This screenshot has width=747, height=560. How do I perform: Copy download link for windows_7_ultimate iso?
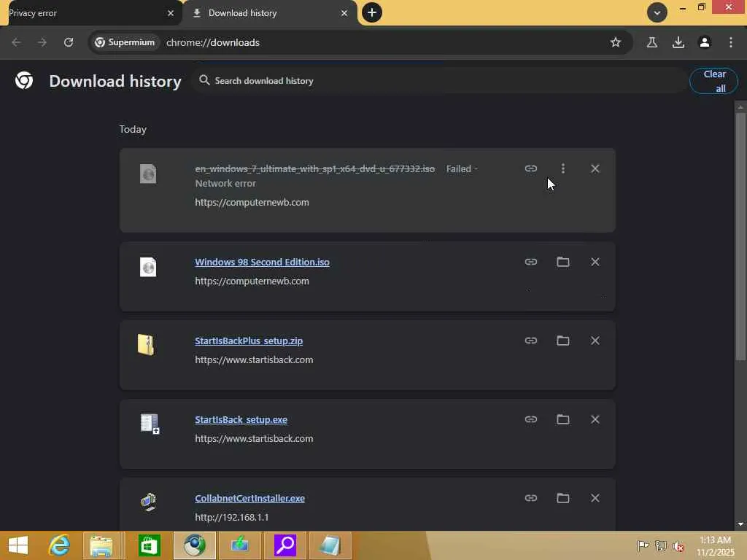pos(531,168)
